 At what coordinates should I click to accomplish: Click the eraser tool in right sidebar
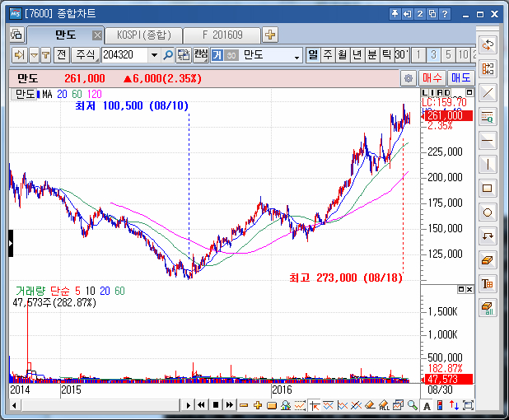pos(488,259)
